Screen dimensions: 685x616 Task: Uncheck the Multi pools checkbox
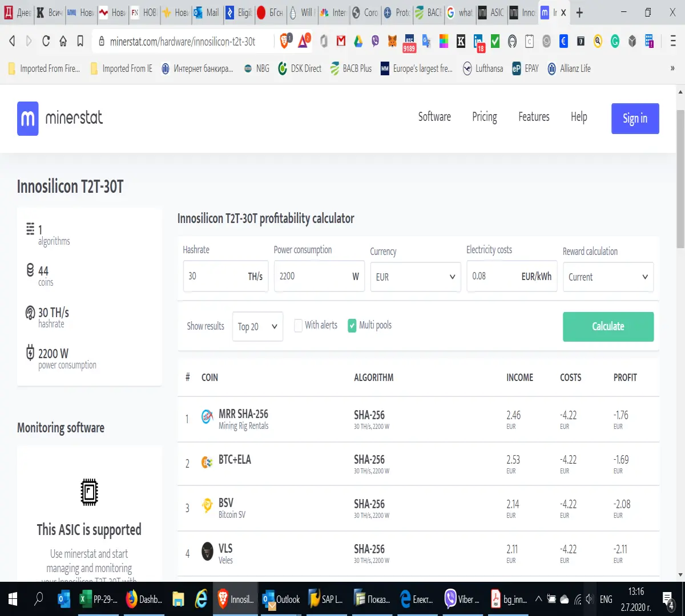pos(352,326)
